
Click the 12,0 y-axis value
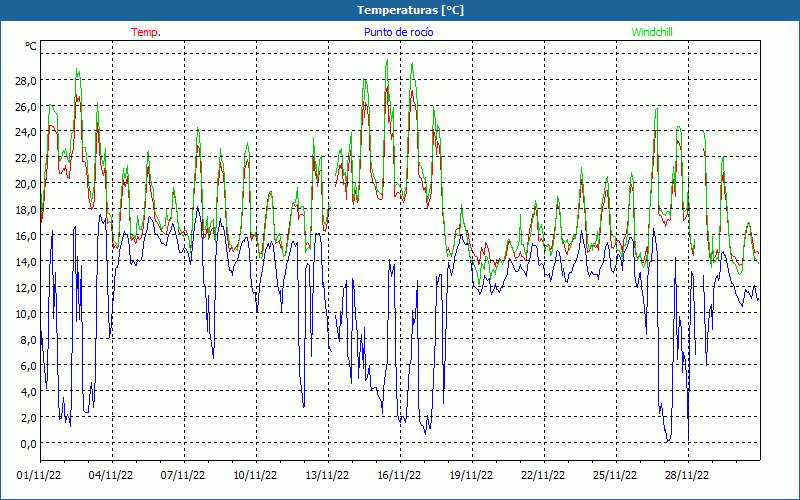click(x=28, y=288)
